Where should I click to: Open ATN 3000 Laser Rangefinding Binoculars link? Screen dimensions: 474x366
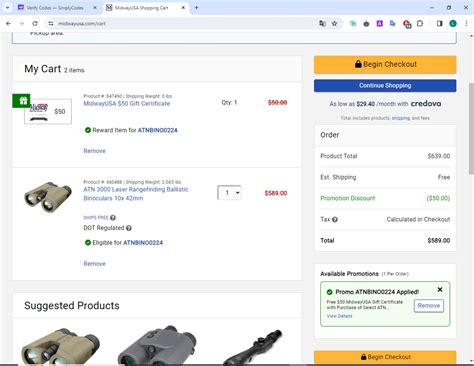[136, 194]
